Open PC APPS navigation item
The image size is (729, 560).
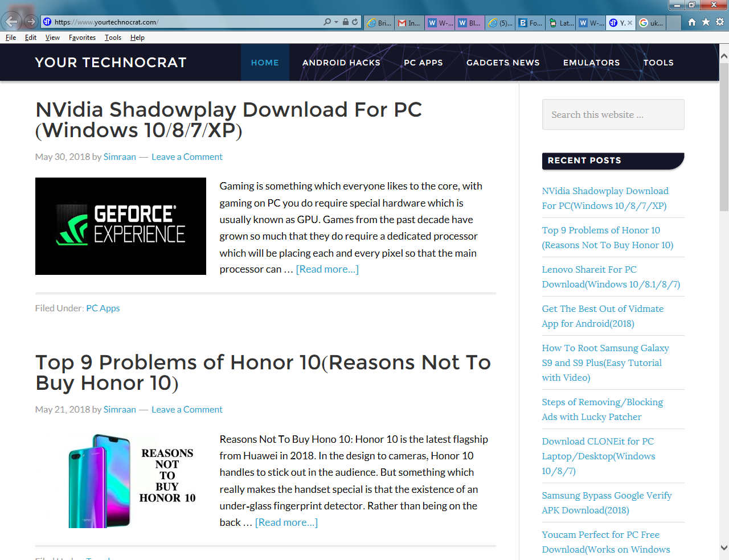click(x=423, y=63)
